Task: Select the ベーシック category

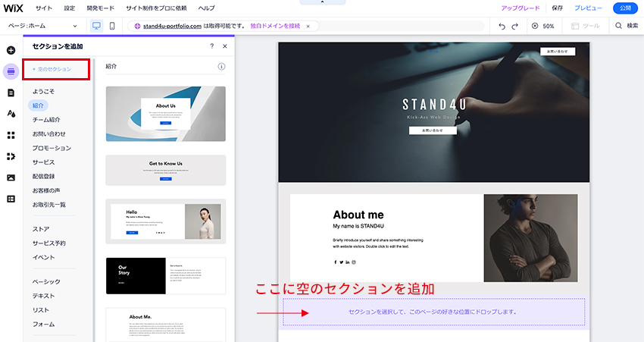Action: click(x=46, y=281)
